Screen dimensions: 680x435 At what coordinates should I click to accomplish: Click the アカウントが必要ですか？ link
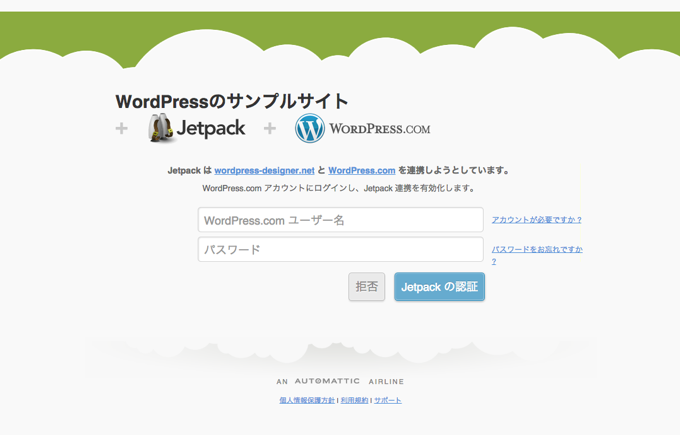[536, 220]
